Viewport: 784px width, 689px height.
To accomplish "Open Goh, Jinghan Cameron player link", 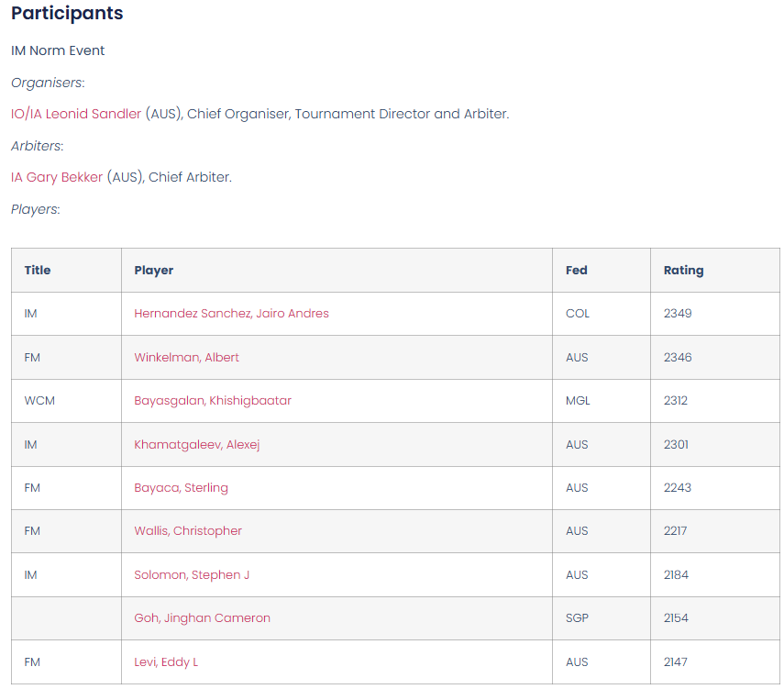I will coord(202,618).
